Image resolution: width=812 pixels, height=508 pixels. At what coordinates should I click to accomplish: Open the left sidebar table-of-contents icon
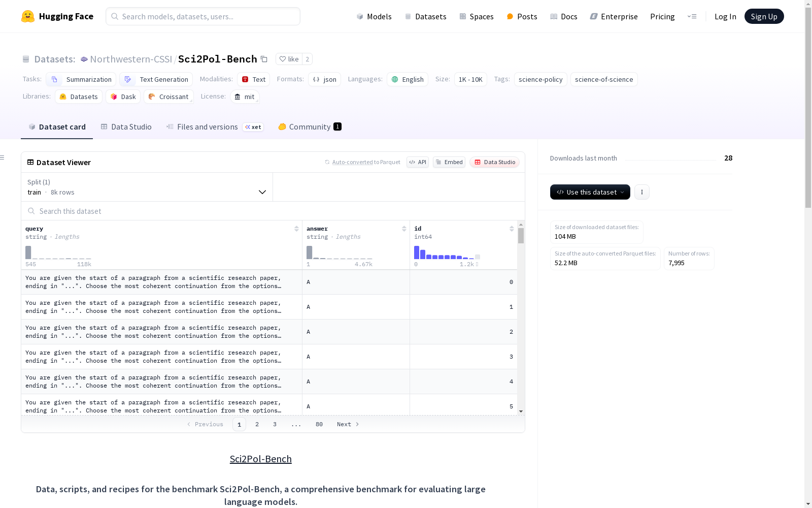pyautogui.click(x=3, y=157)
